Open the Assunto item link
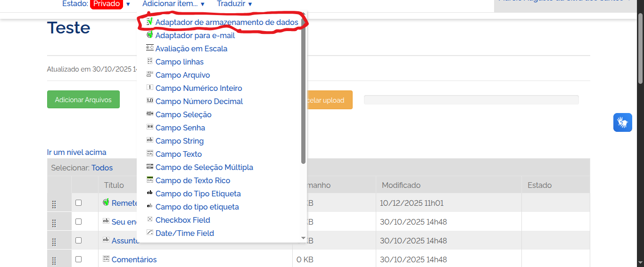The width and height of the screenshot is (644, 267). [124, 241]
